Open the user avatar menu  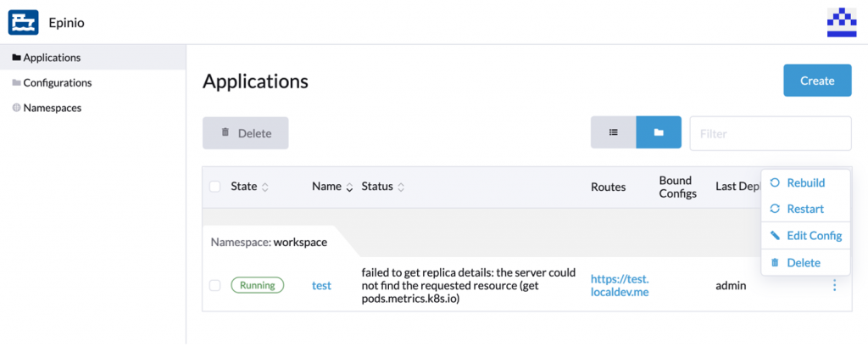tap(842, 22)
